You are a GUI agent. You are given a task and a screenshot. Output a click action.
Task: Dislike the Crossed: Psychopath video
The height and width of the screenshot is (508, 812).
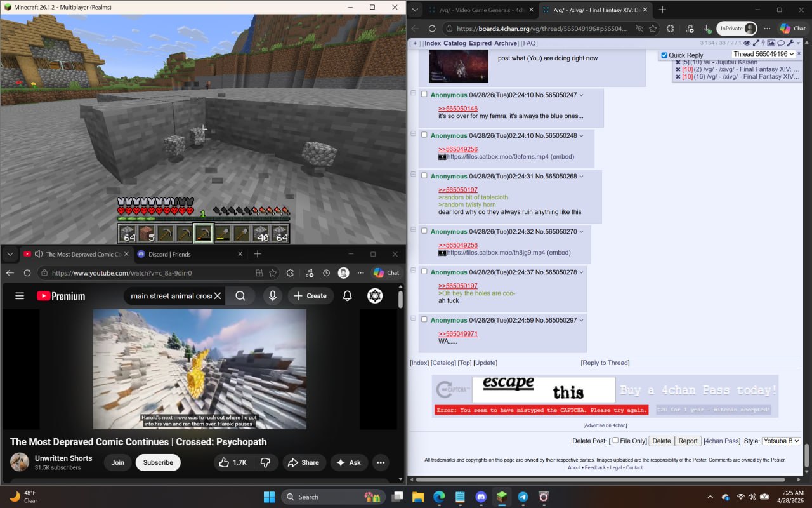(266, 463)
